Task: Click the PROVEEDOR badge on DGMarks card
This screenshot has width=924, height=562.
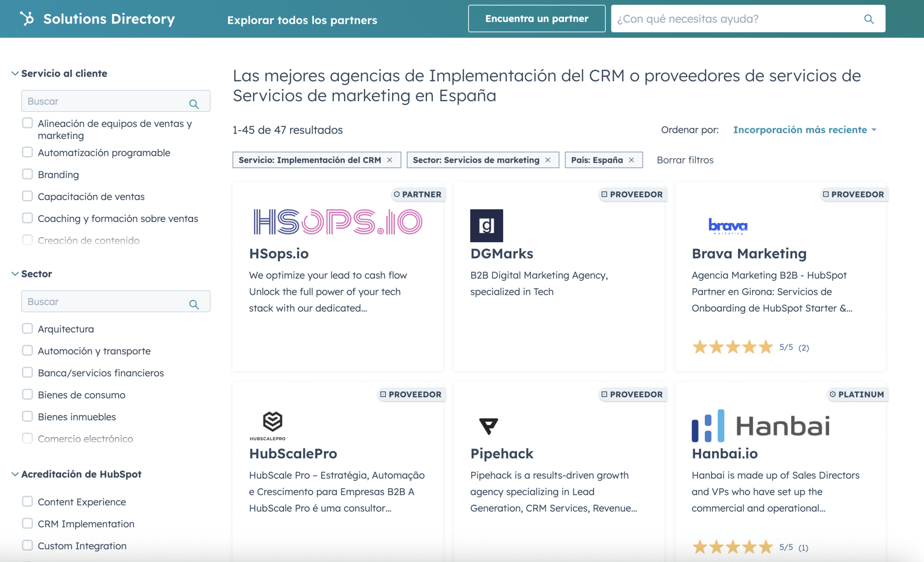Action: tap(632, 194)
